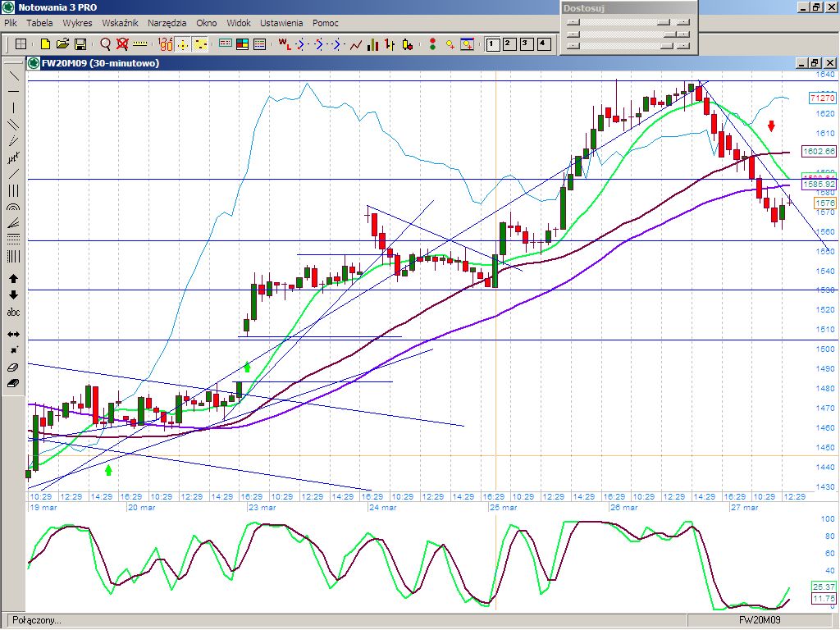Select the horizontal line drawing tool
840x630 pixels.
(13, 92)
